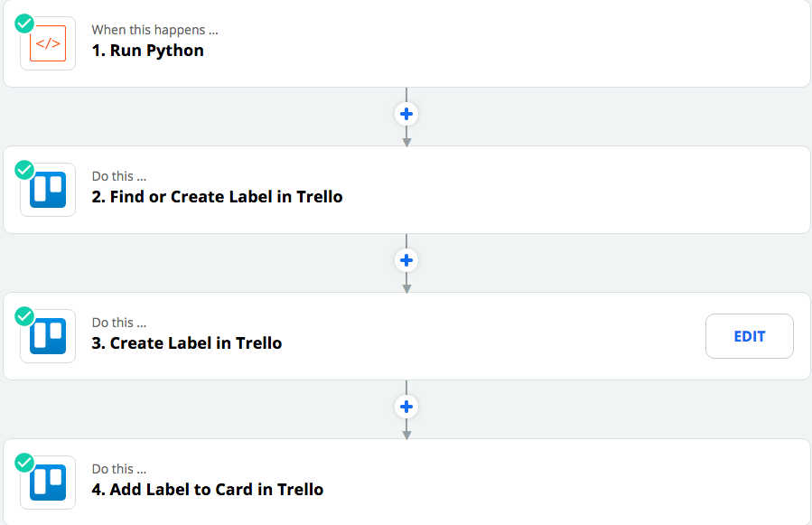The width and height of the screenshot is (812, 525).
Task: Click green checkmark on Add Label step
Action: [x=24, y=463]
